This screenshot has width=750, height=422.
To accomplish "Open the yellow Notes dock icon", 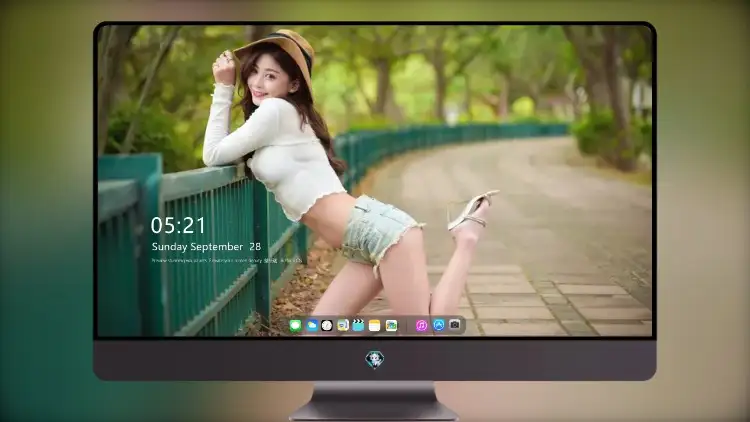I will [x=375, y=326].
